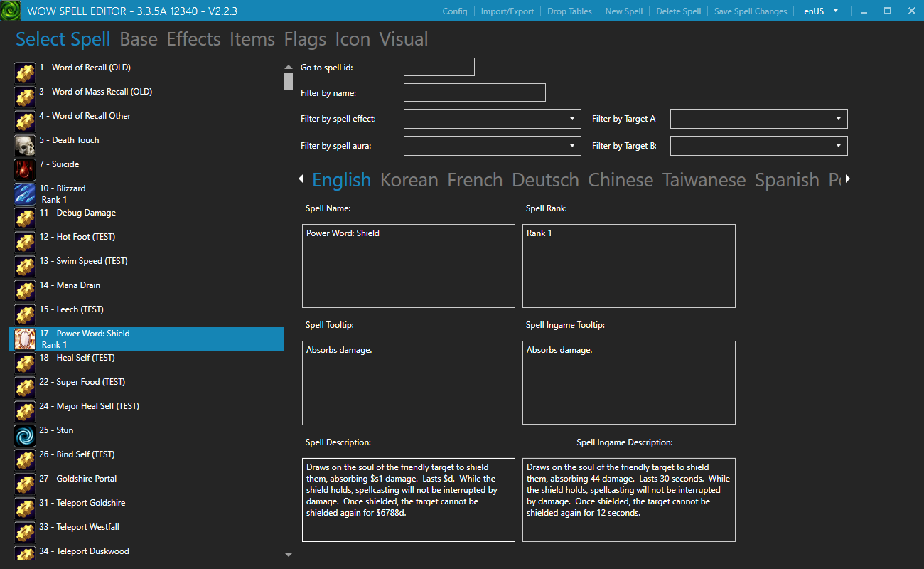Switch to the Effects tab
This screenshot has height=569, width=924.
click(x=193, y=39)
